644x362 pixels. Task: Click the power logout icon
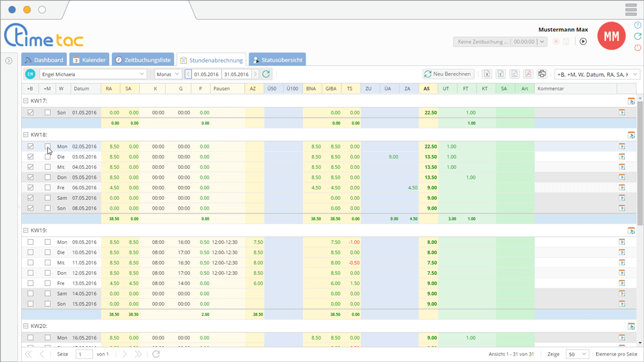tap(637, 48)
